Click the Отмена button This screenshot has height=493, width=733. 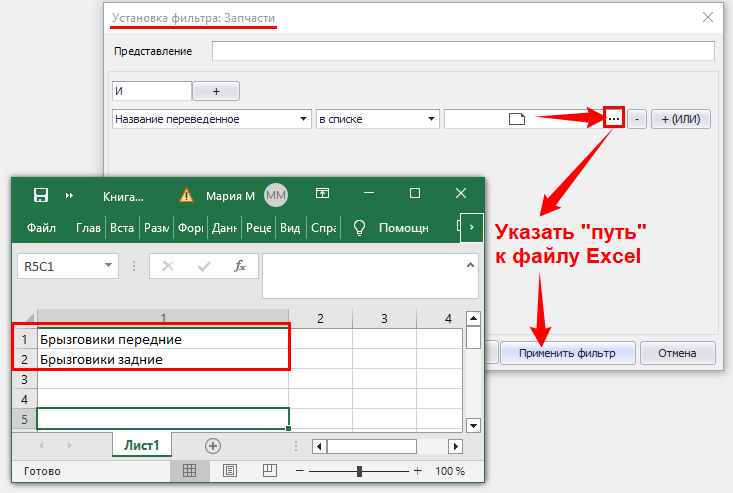tap(678, 353)
